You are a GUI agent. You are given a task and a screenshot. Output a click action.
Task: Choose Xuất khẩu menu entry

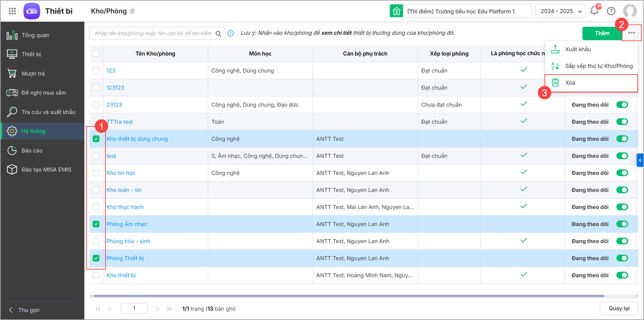click(578, 49)
